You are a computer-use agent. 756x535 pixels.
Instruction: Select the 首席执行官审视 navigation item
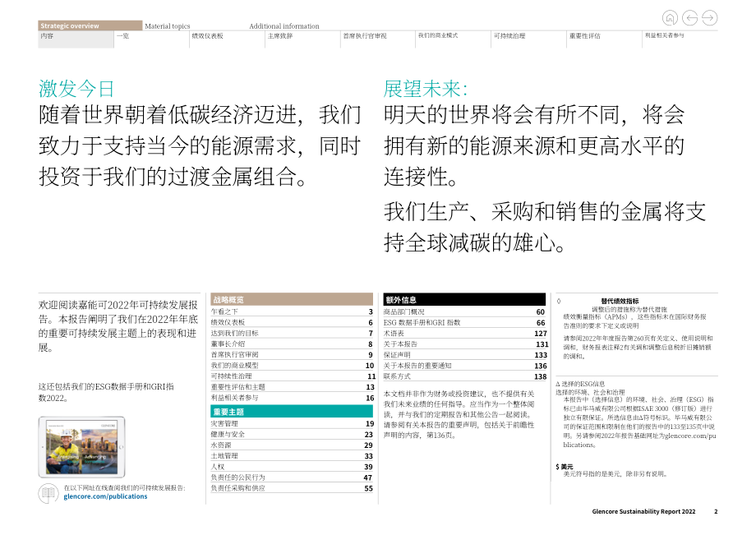[378, 39]
